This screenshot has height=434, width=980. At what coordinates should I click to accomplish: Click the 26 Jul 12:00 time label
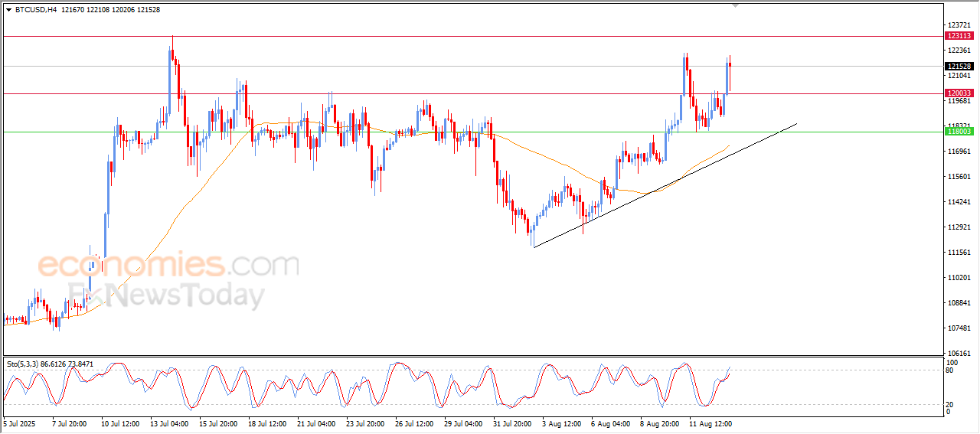[414, 423]
